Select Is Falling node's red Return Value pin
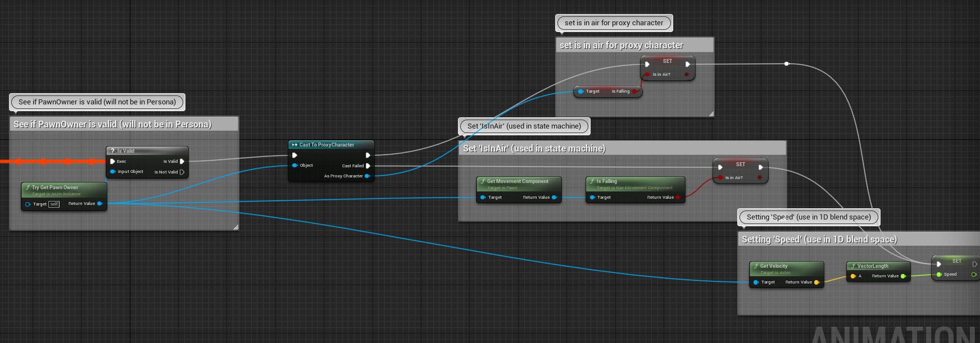This screenshot has height=343, width=980. click(x=678, y=197)
